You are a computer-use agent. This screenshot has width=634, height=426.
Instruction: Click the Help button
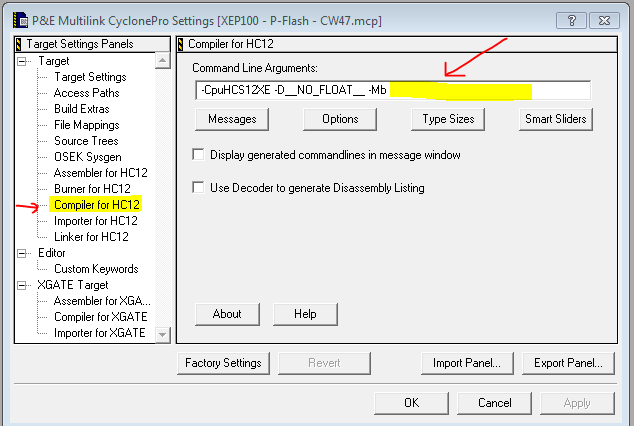(x=305, y=314)
